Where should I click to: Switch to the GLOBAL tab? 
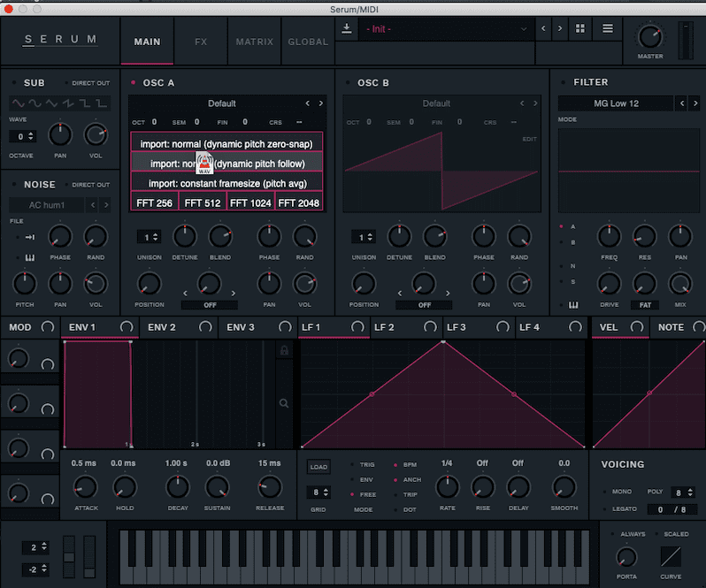pos(308,42)
